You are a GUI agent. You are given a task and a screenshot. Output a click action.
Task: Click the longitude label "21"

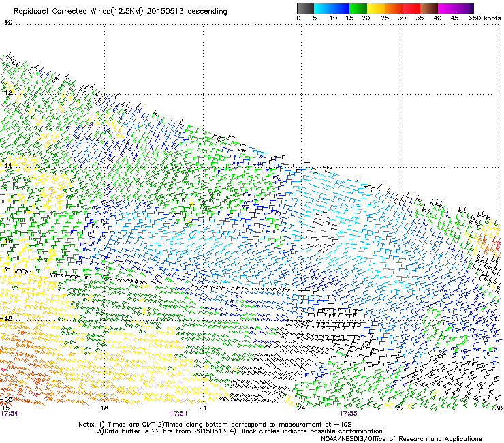tap(202, 408)
